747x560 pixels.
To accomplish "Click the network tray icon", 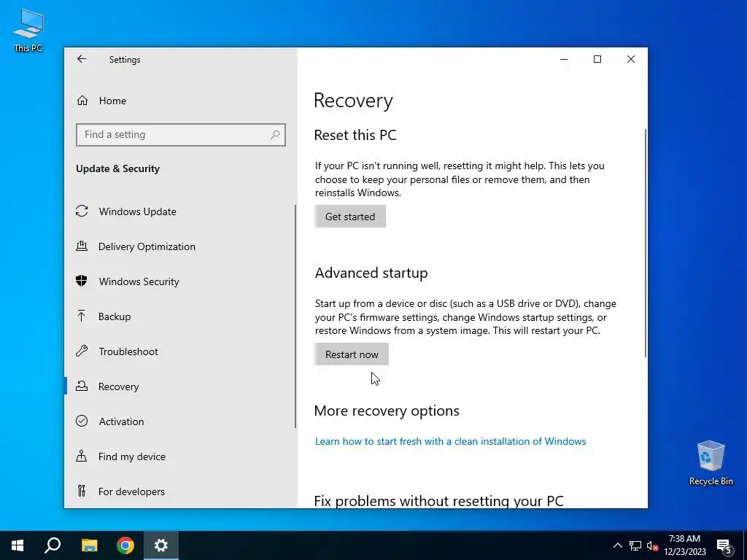I will (635, 545).
